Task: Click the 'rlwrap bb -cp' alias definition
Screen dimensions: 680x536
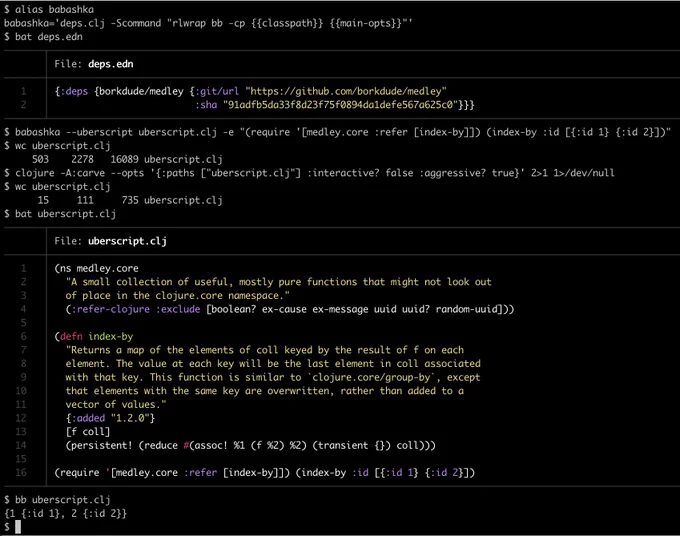Action: 208,23
